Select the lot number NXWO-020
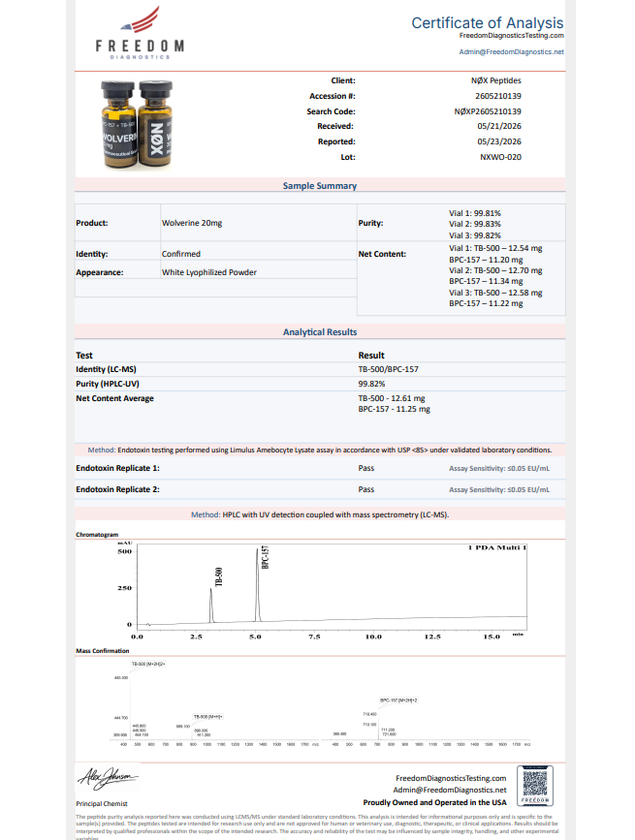 point(500,157)
